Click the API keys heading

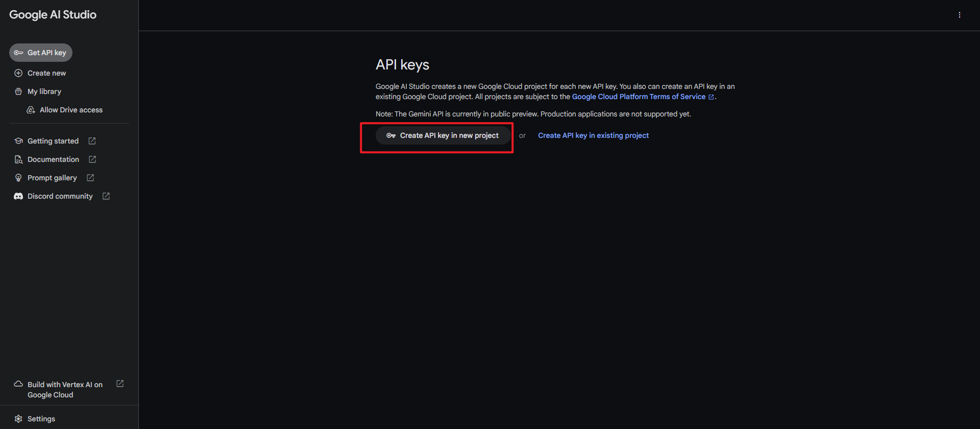click(402, 65)
